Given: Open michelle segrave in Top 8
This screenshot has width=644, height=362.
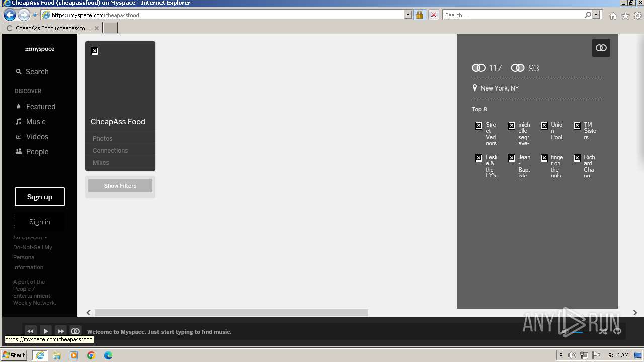Looking at the screenshot, I should [x=519, y=134].
